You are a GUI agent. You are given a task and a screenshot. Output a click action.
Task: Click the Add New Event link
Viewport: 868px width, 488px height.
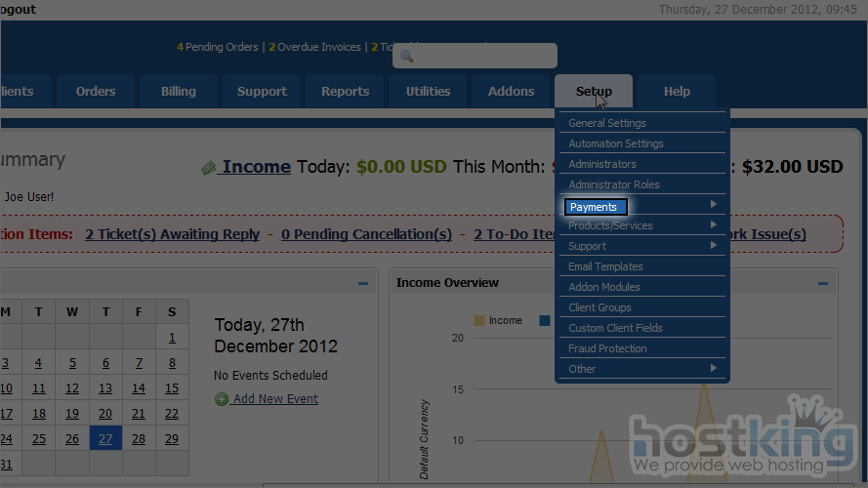(x=275, y=399)
